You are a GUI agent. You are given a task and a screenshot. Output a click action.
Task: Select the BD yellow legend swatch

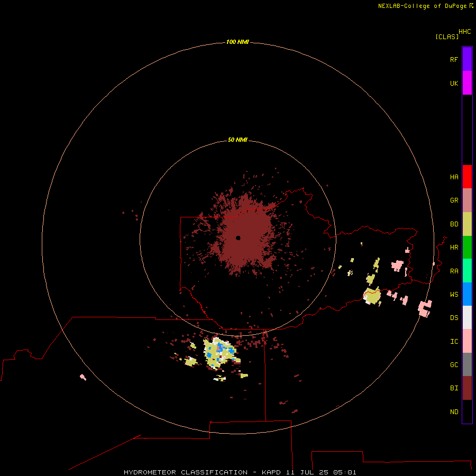pyautogui.click(x=467, y=224)
